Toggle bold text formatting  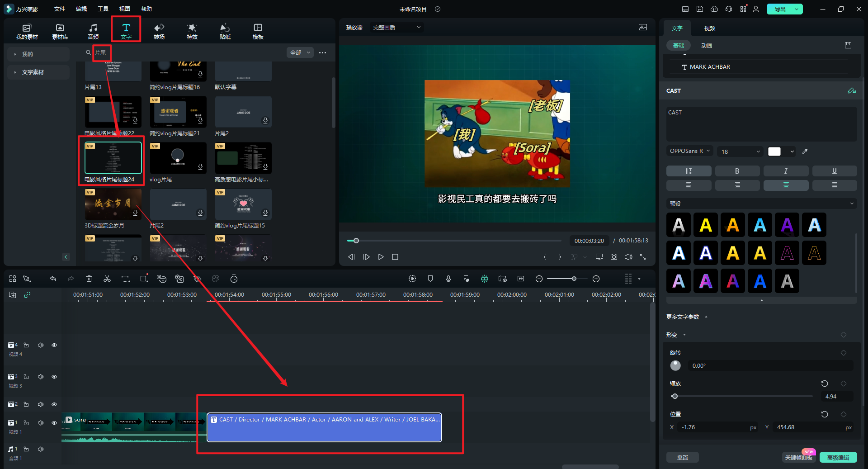click(737, 171)
